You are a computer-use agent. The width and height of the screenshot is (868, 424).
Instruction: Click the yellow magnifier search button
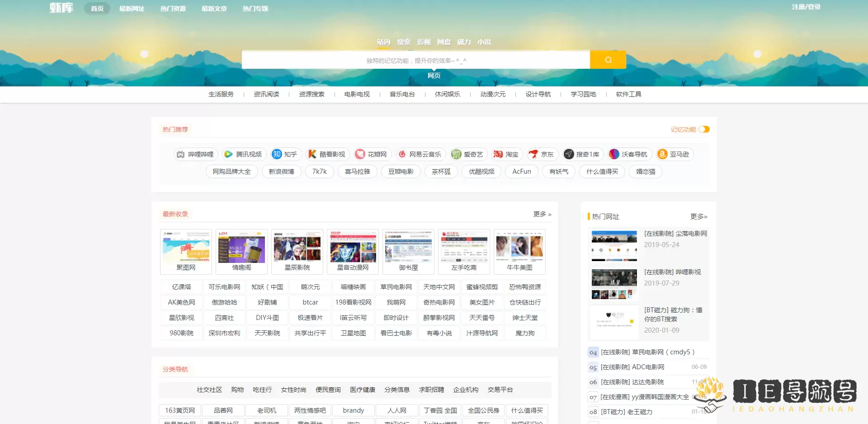(608, 59)
